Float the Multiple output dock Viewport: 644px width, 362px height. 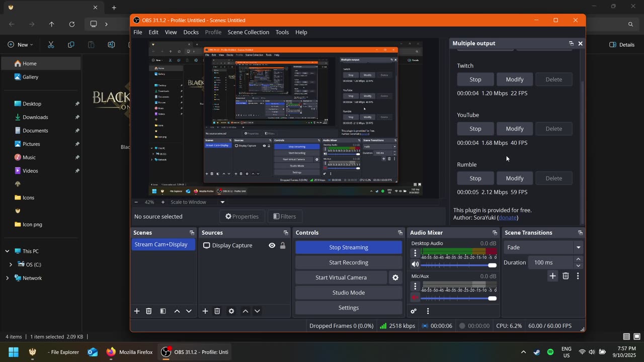pyautogui.click(x=571, y=44)
